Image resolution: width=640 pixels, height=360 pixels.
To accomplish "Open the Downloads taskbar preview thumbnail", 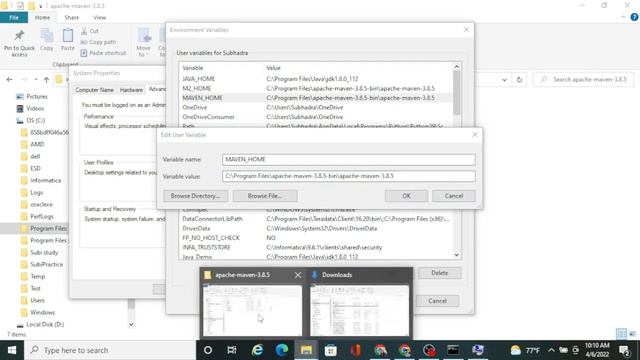I will 360,311.
